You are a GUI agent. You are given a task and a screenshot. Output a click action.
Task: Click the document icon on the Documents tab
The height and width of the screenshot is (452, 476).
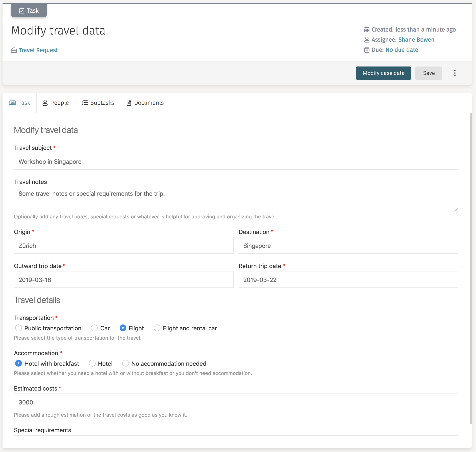(x=128, y=103)
